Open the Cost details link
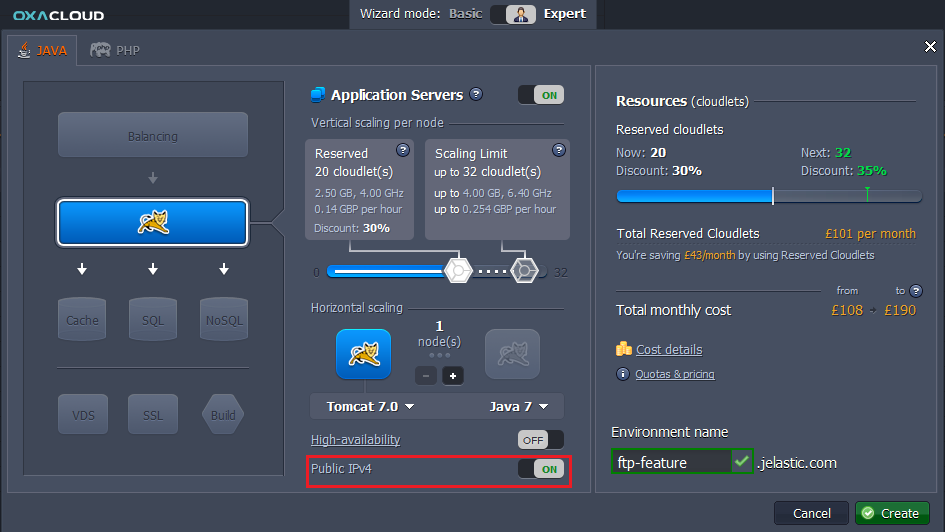The height and width of the screenshot is (532, 945). click(x=669, y=349)
